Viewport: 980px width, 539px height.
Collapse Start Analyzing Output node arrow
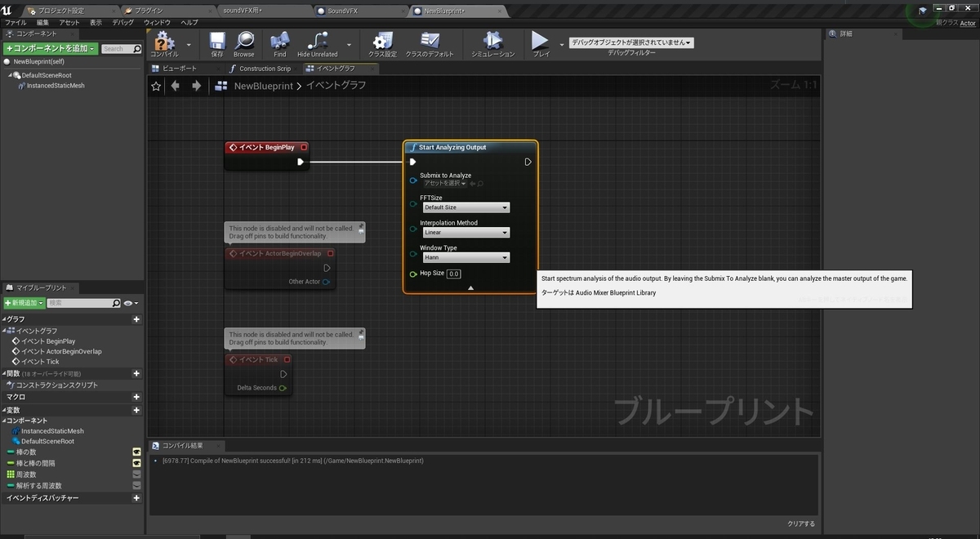[x=470, y=287]
